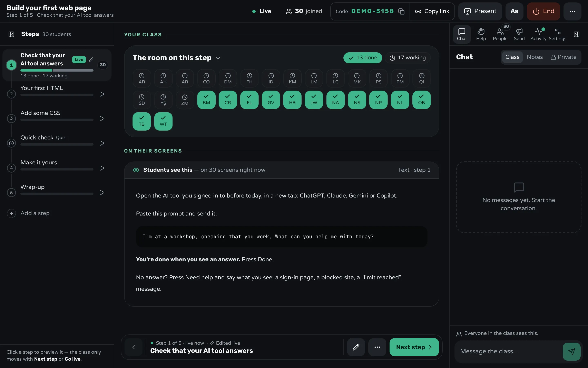End the live session
The height and width of the screenshot is (368, 588).
coord(543,11)
